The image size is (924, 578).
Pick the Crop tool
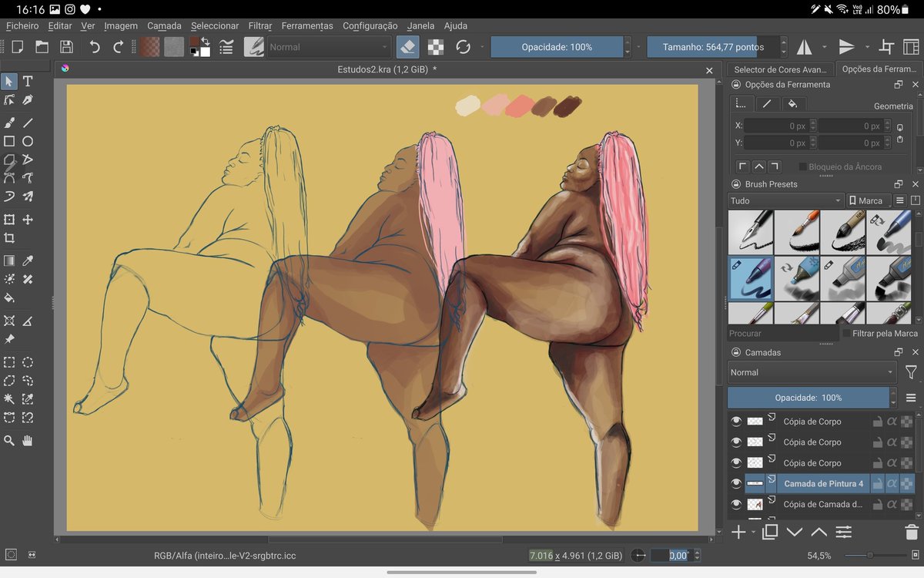(9, 238)
